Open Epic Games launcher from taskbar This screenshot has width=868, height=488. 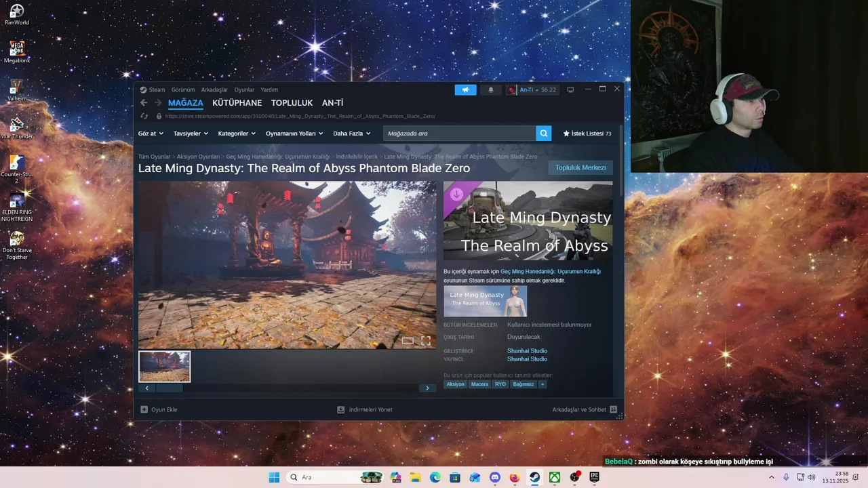pos(595,477)
